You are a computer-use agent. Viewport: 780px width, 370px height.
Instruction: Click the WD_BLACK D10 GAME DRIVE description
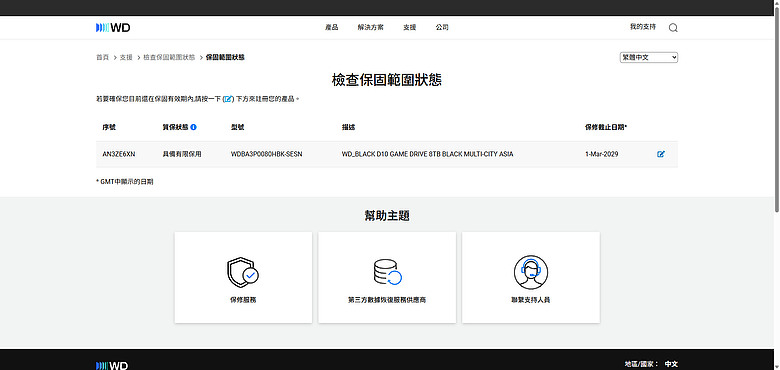tap(427, 154)
